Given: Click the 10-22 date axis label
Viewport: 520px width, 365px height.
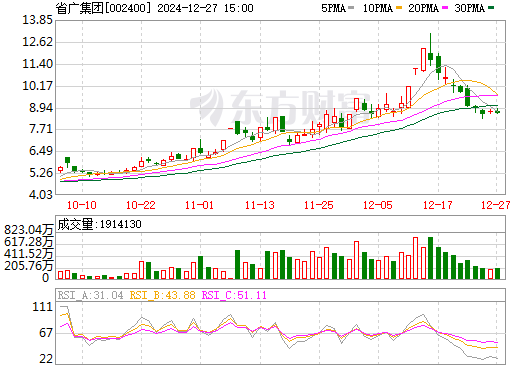Looking at the screenshot, I should point(141,205).
